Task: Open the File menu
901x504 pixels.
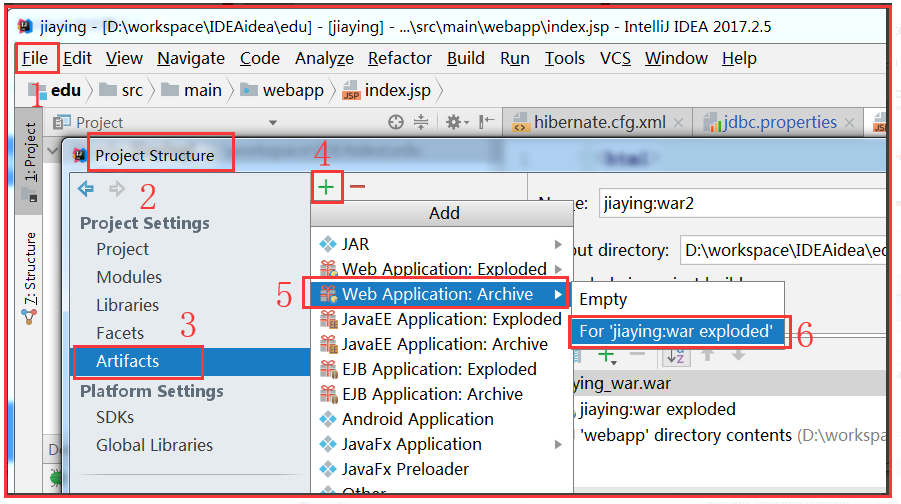Action: (x=35, y=58)
